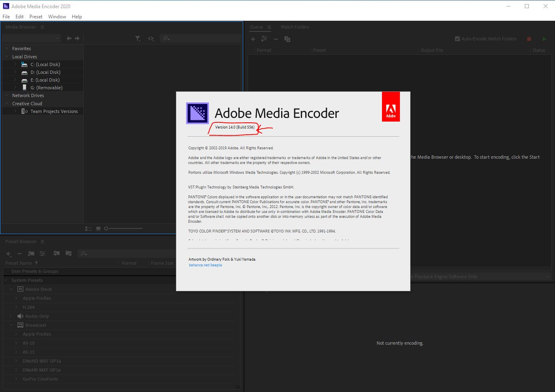Collapse the Creative Cloud section

point(7,104)
